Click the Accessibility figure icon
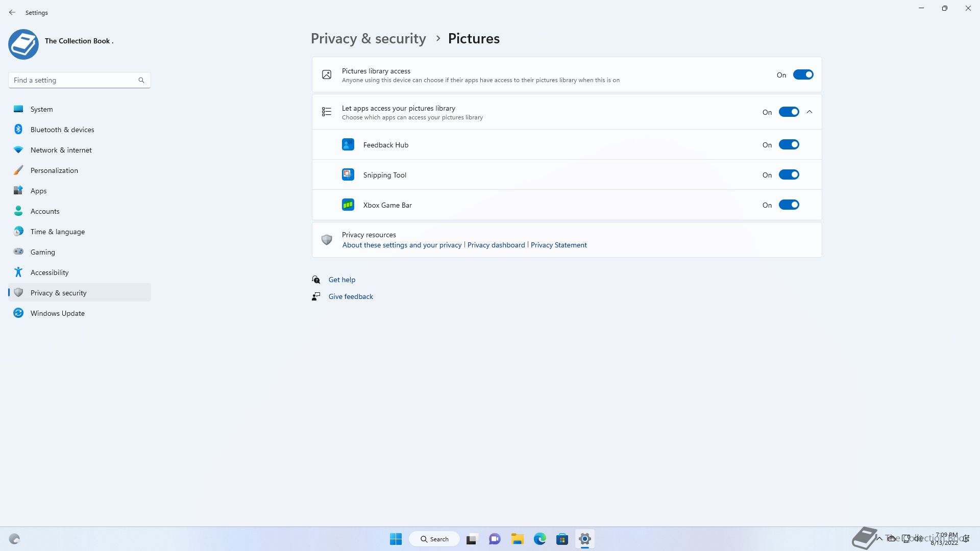 point(18,272)
